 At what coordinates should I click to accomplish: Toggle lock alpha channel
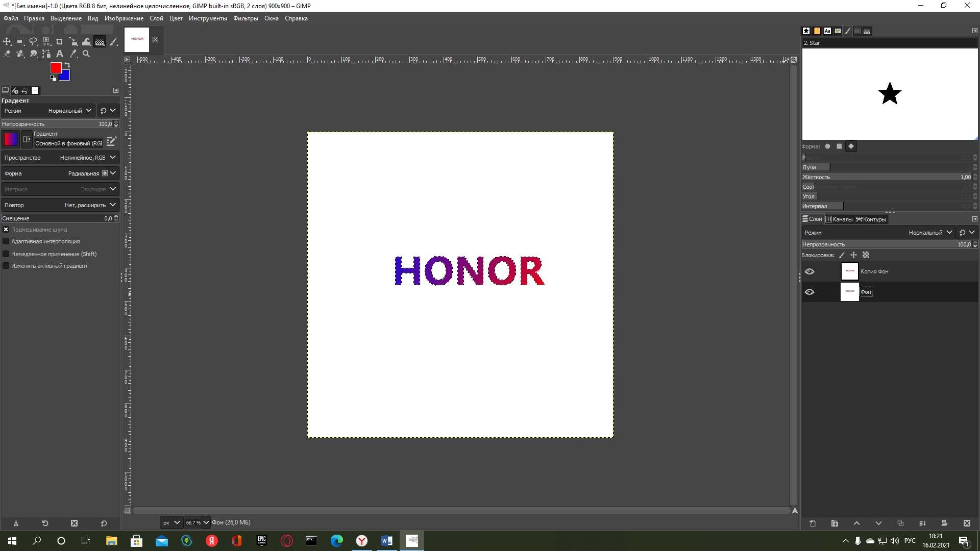[x=866, y=255]
